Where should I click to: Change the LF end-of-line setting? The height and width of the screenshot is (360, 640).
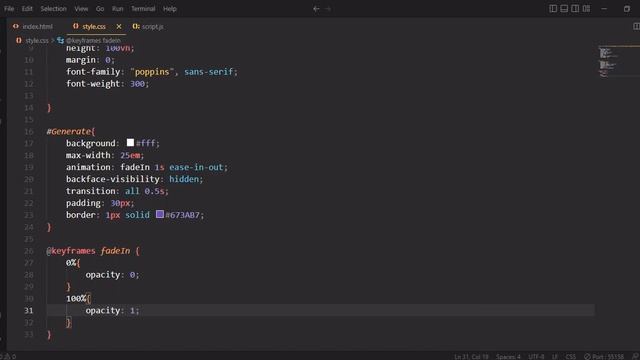coord(555,357)
